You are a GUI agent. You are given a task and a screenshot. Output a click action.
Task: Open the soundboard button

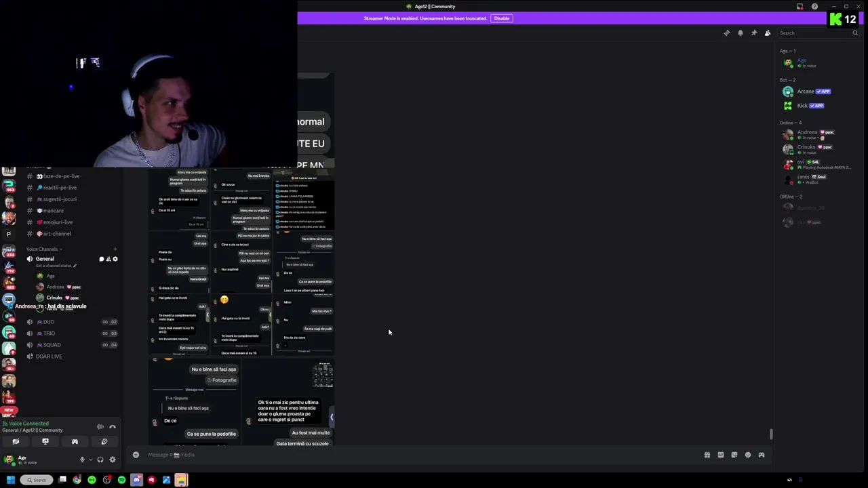(x=104, y=441)
